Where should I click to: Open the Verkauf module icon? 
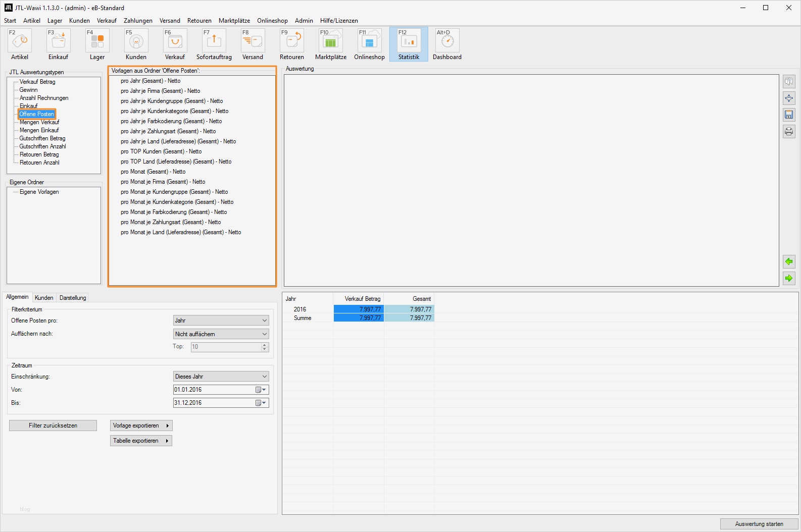point(175,41)
